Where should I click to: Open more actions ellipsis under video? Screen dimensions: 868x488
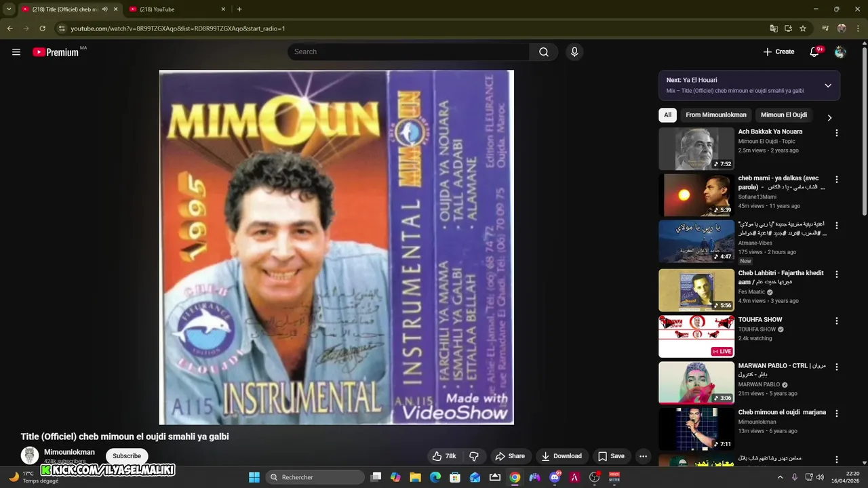tap(643, 456)
